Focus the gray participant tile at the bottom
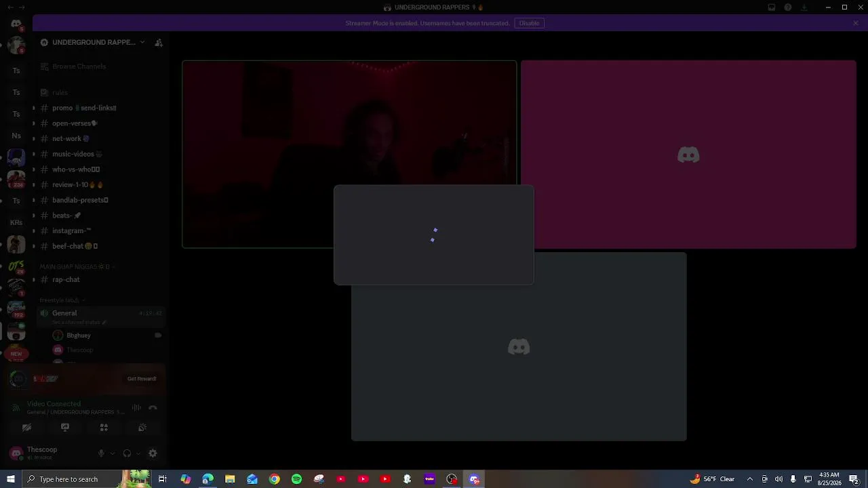This screenshot has height=488, width=868. coord(519,347)
